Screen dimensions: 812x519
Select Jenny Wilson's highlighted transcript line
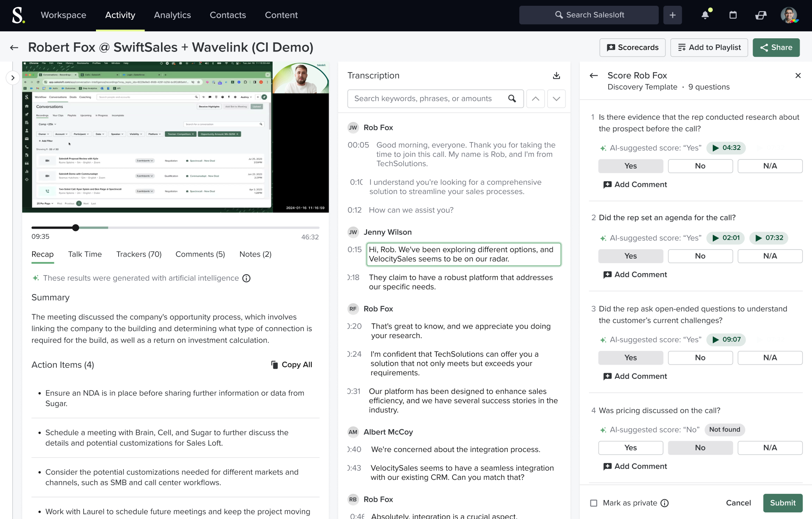coord(464,254)
